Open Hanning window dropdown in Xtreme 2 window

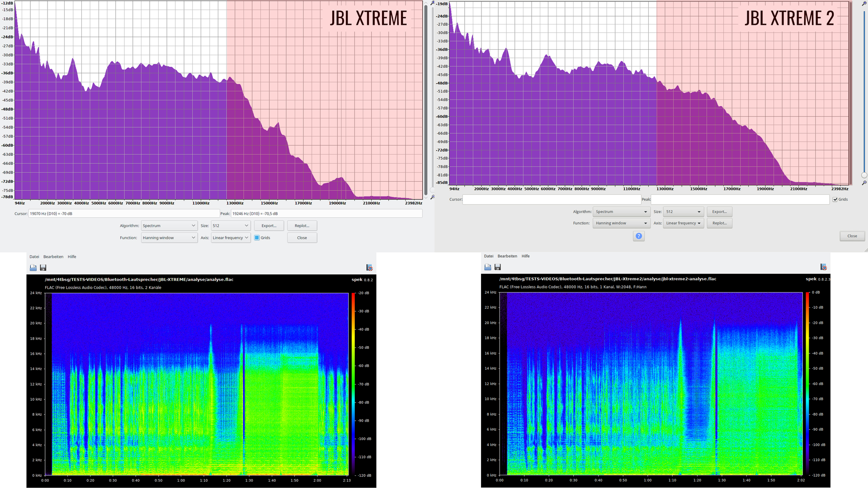click(621, 223)
